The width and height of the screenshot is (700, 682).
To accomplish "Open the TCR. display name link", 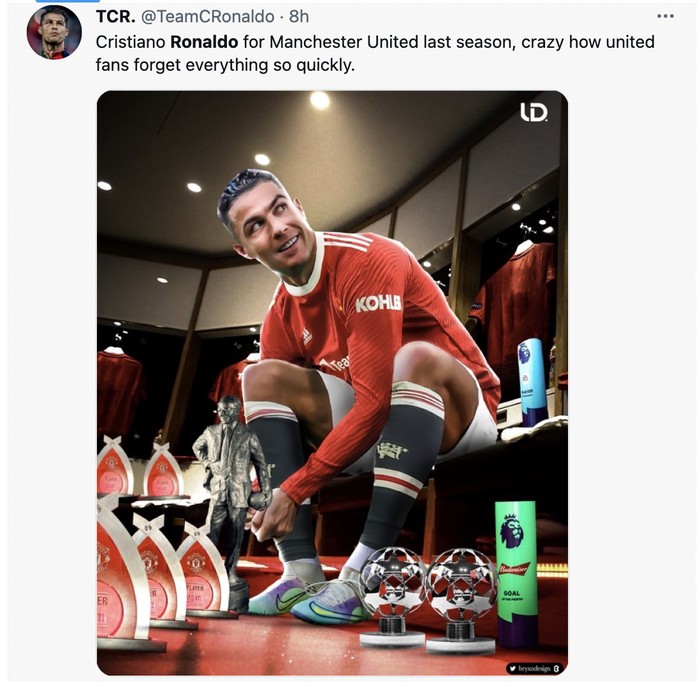I will point(116,17).
